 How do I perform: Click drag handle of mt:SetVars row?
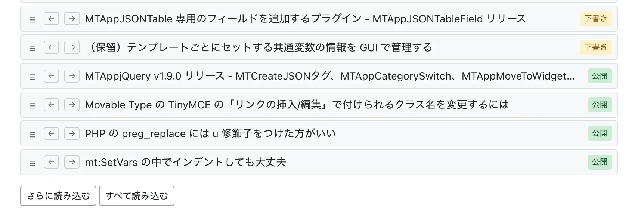click(x=32, y=163)
